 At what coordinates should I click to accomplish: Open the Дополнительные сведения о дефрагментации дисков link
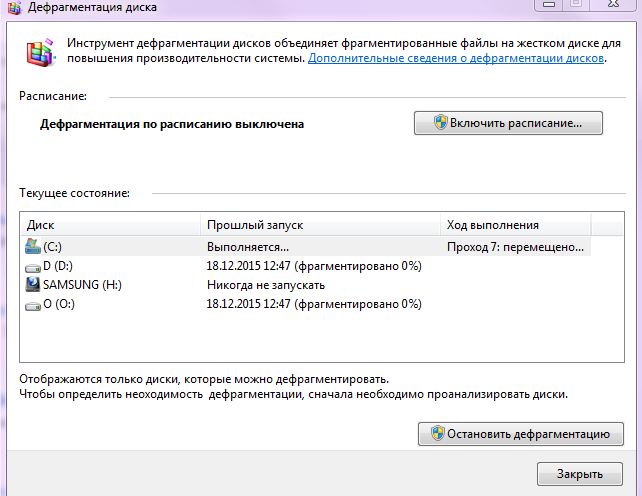tap(456, 59)
